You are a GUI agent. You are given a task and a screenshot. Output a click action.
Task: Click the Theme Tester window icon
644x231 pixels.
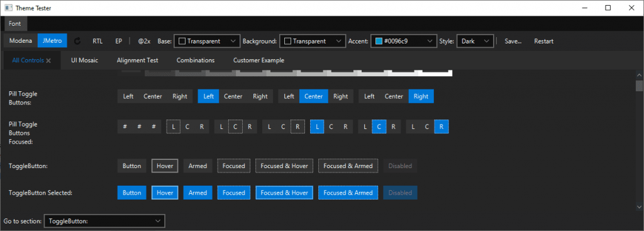(8, 8)
